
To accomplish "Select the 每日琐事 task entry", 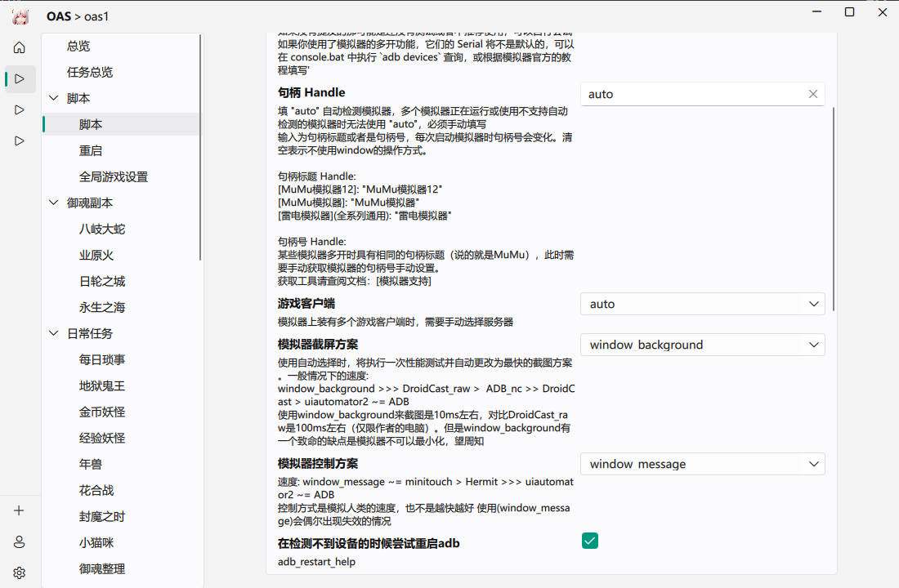I will point(101,359).
